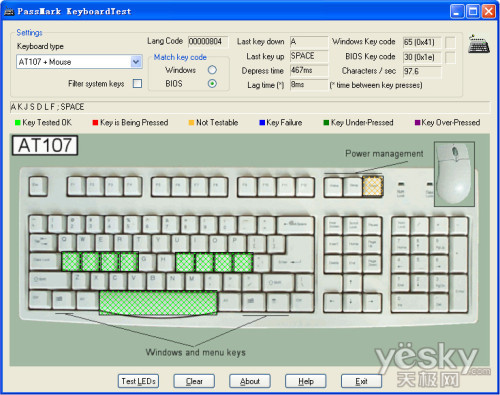Click the Caps Lock key on keyboard image

coord(45,262)
